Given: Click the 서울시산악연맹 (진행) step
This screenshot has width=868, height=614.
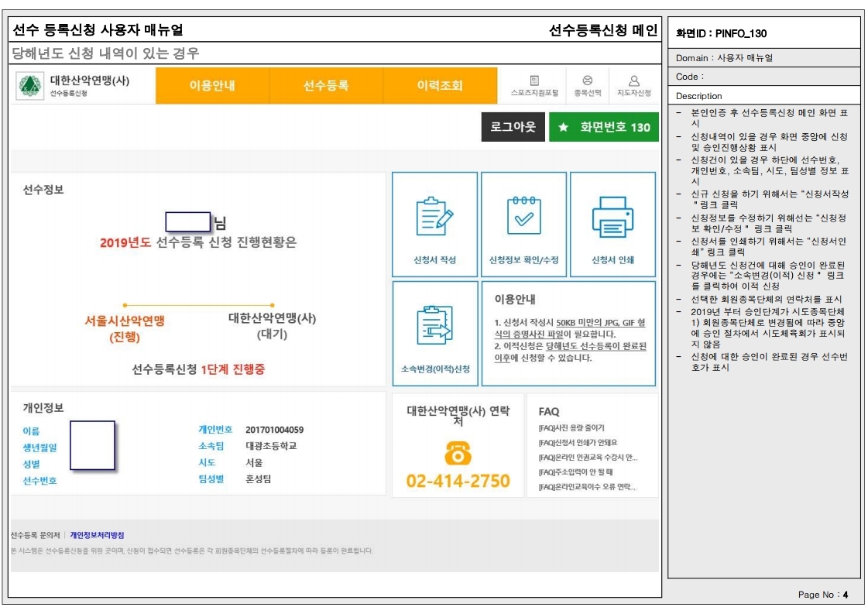Looking at the screenshot, I should (125, 329).
